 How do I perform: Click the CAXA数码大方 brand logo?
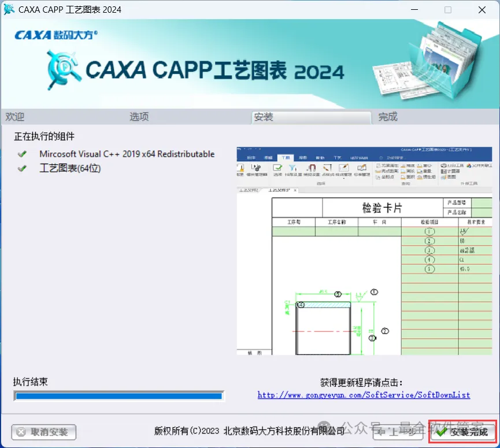coord(56,35)
